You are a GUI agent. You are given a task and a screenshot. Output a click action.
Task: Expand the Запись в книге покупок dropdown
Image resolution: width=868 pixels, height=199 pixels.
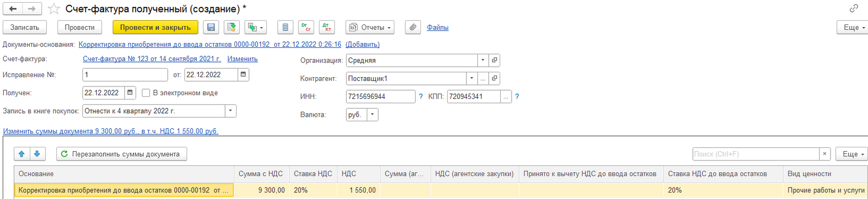pyautogui.click(x=231, y=111)
